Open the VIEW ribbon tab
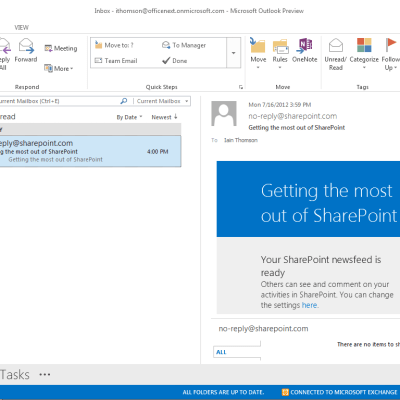Image resolution: width=400 pixels, height=400 pixels. coord(22,28)
